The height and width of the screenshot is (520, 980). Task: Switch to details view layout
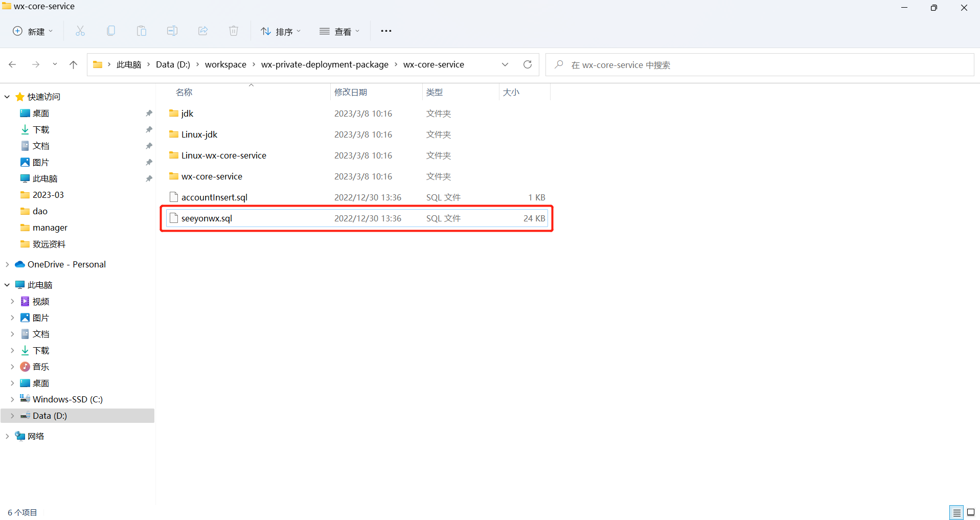point(956,512)
